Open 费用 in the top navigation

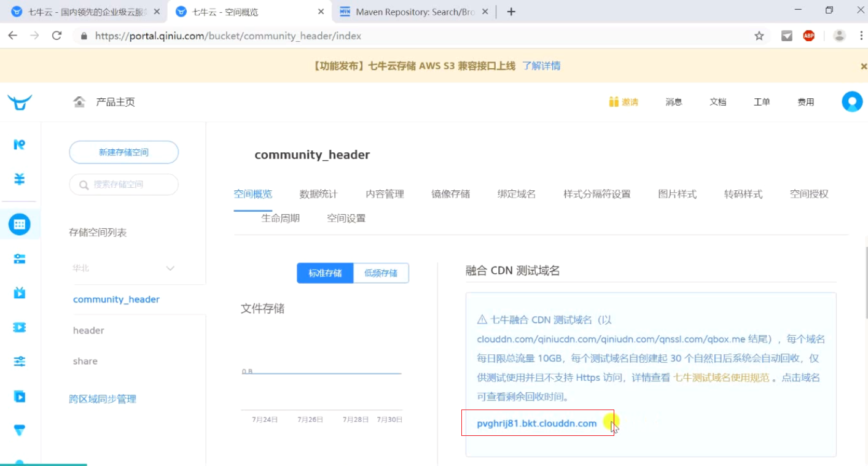[806, 102]
